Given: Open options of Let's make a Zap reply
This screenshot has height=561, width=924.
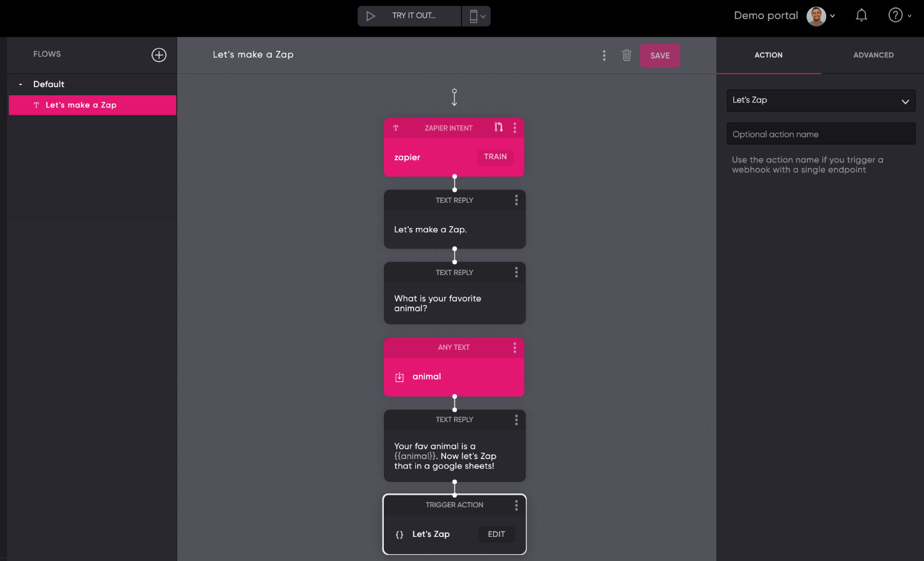Looking at the screenshot, I should (x=516, y=200).
